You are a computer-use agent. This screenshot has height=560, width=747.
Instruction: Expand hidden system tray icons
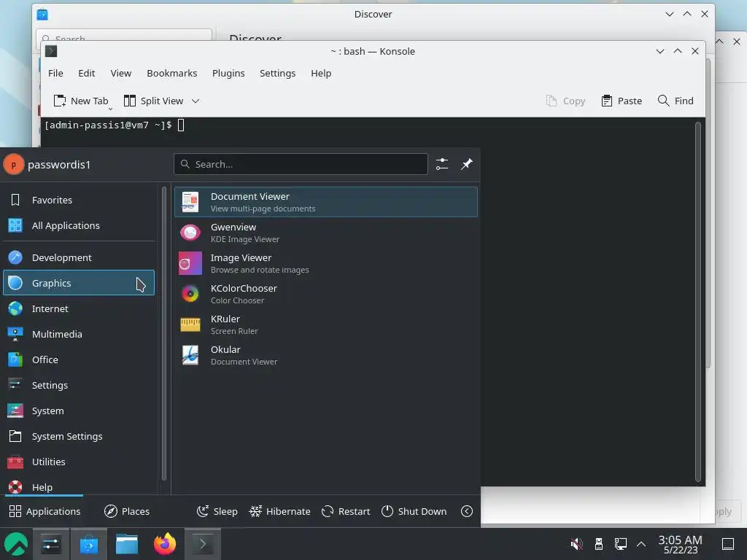click(x=641, y=544)
